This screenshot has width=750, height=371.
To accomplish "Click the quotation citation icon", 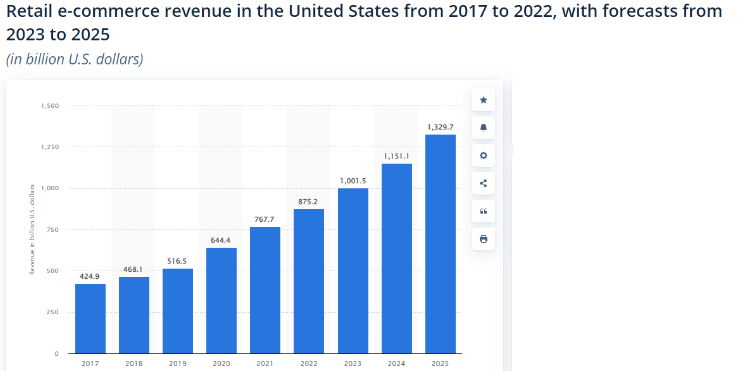I will [483, 211].
